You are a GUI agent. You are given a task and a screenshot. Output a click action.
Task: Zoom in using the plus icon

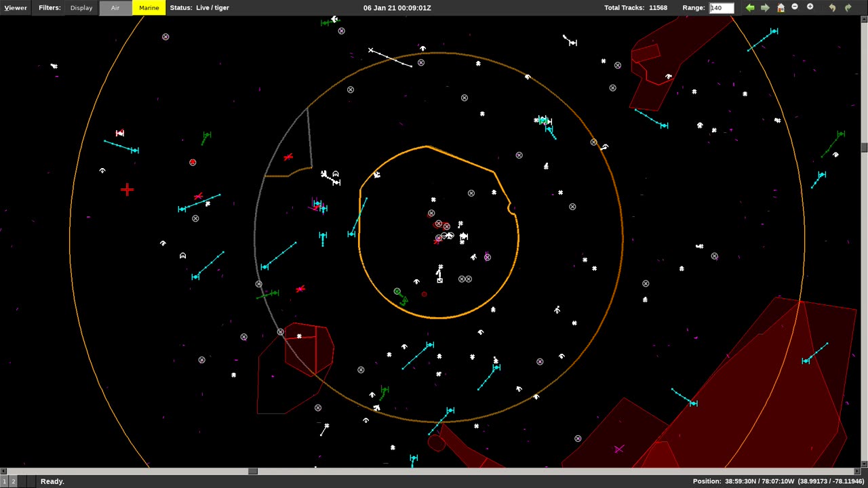point(810,7)
